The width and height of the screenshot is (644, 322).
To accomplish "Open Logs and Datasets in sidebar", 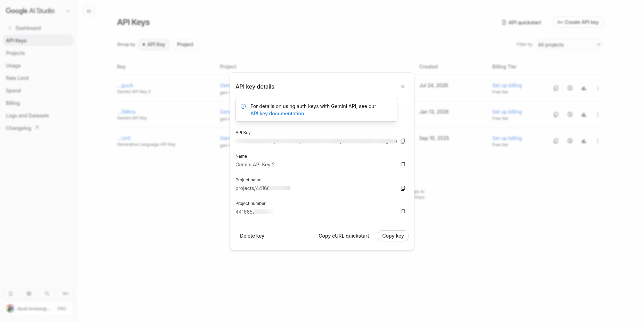I will (27, 116).
